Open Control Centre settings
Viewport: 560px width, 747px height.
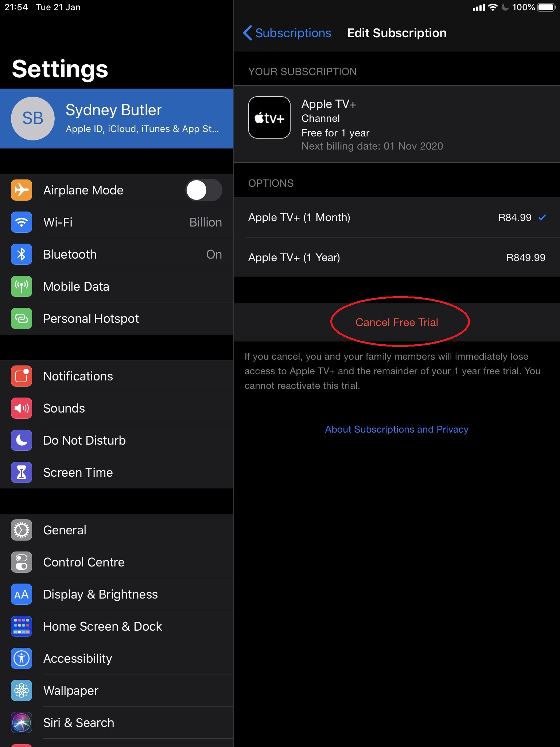pos(117,562)
